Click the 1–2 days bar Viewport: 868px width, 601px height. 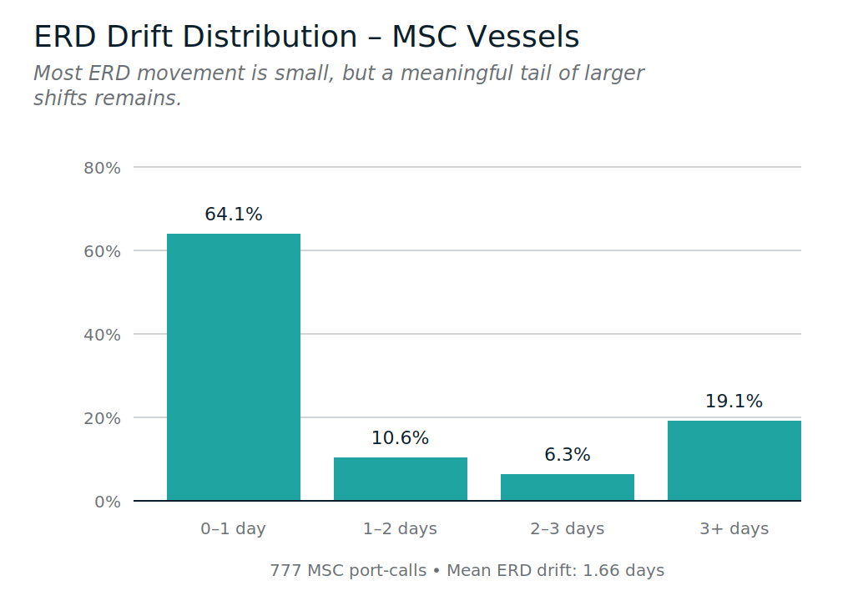coord(401,479)
